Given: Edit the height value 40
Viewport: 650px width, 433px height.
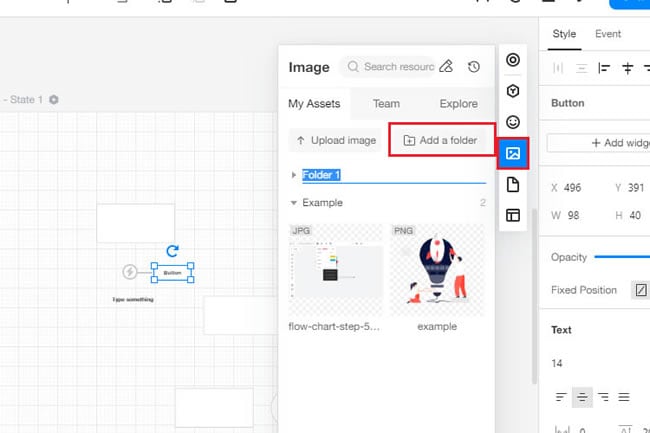Looking at the screenshot, I should [x=635, y=215].
